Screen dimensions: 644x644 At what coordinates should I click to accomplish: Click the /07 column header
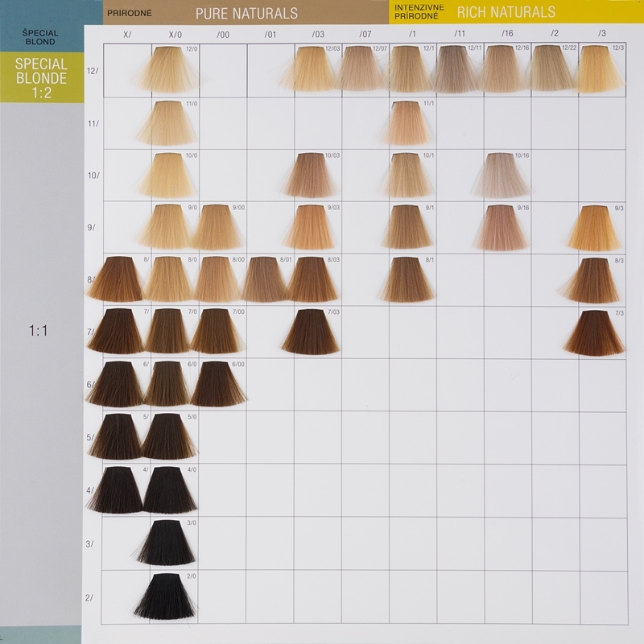[x=365, y=35]
